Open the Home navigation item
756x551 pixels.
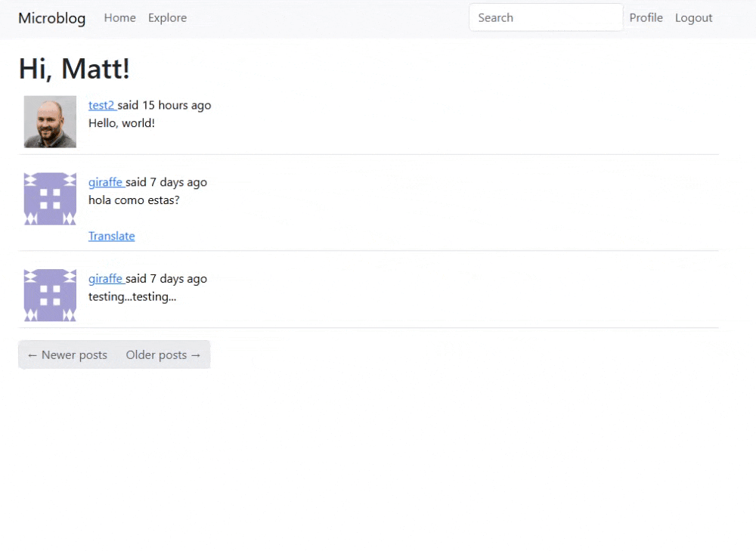119,18
